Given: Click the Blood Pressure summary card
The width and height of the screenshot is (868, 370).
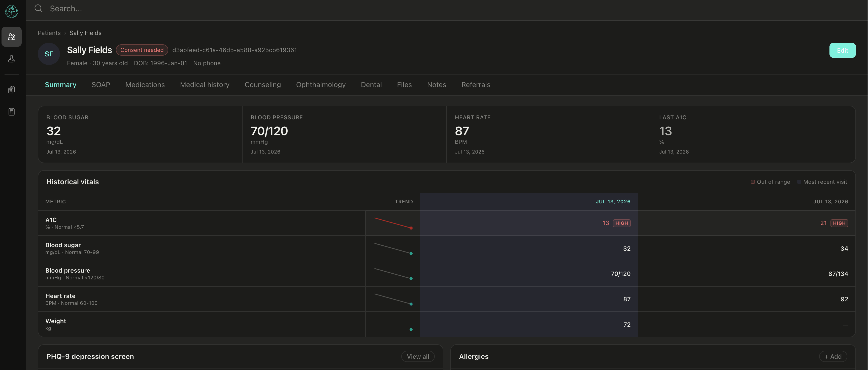Looking at the screenshot, I should tap(344, 135).
